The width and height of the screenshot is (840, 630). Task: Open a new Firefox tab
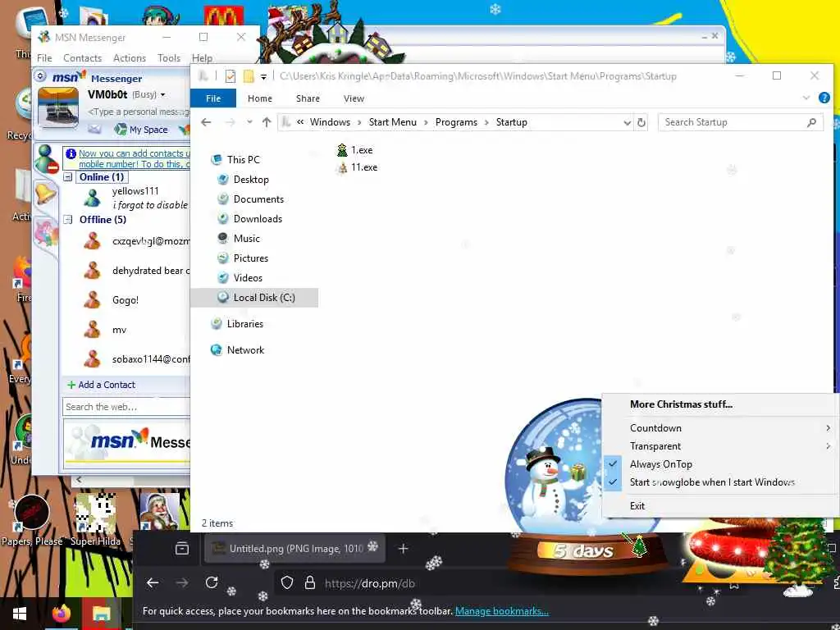[404, 549]
